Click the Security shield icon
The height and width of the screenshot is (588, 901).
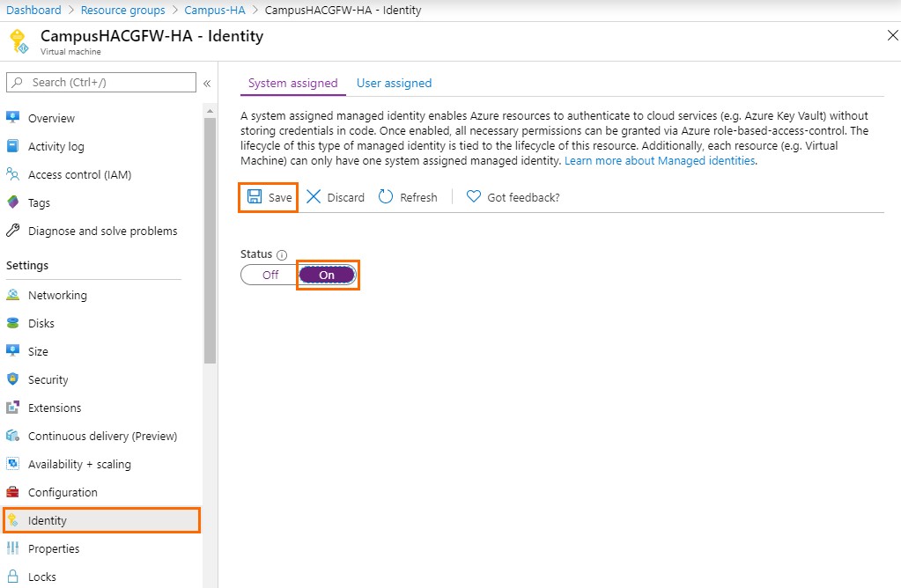[x=12, y=379]
